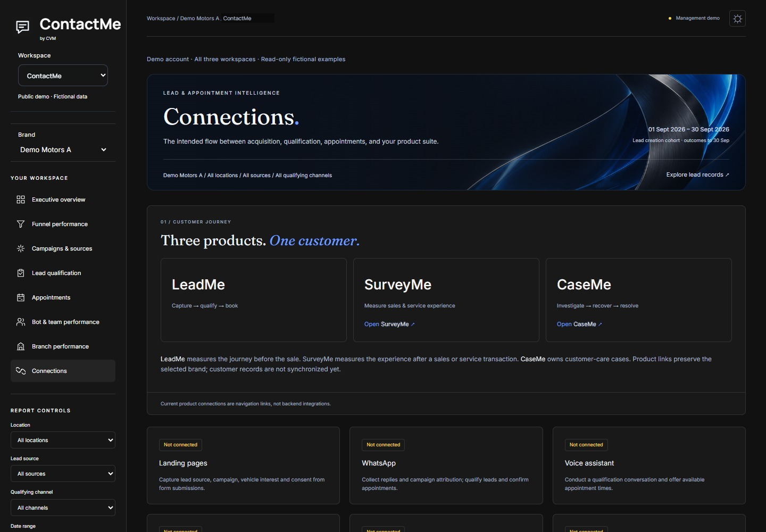Image resolution: width=766 pixels, height=532 pixels.
Task: Click the Campaigns & sources spark icon
Action: (x=21, y=248)
